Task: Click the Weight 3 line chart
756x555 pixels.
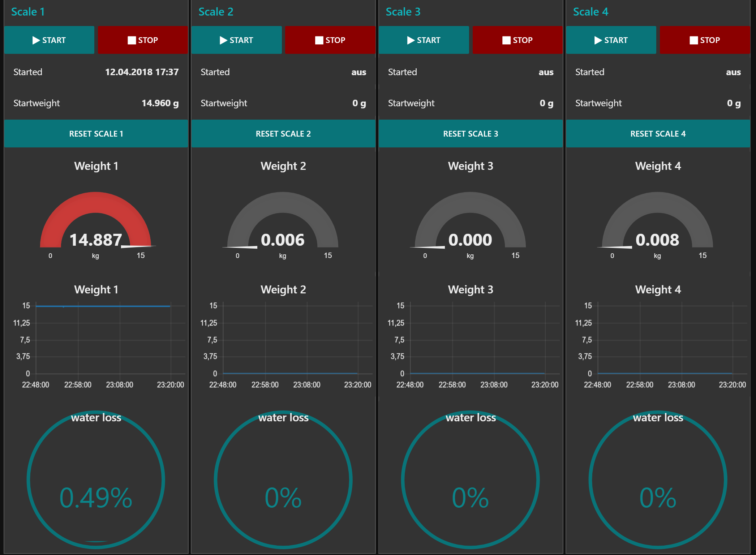Action: (473, 345)
